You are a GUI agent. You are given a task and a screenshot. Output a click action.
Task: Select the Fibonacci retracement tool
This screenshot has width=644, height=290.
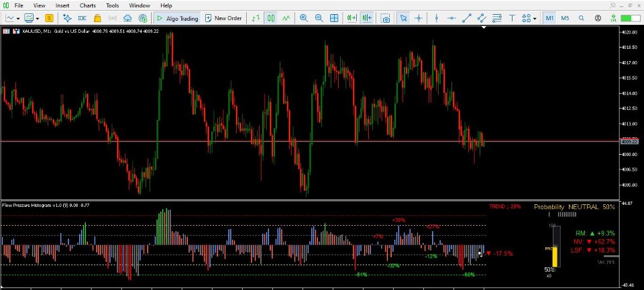[497, 19]
